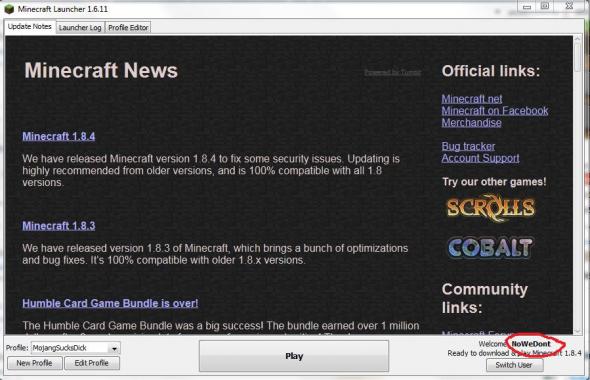Click the Scrolls game logo
The height and width of the screenshot is (380, 590).
[491, 208]
